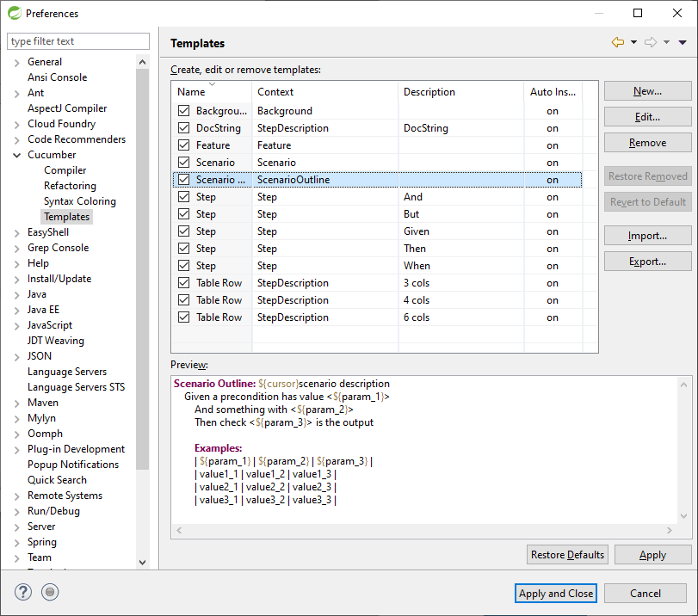This screenshot has height=616, width=698.
Task: Select Syntax Coloring under Cucumber
Action: (x=79, y=201)
